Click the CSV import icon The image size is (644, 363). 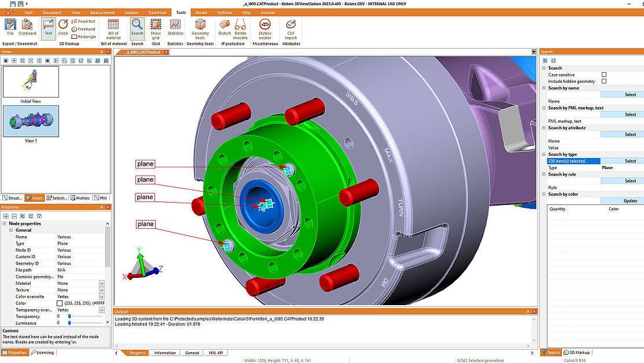[x=291, y=27]
